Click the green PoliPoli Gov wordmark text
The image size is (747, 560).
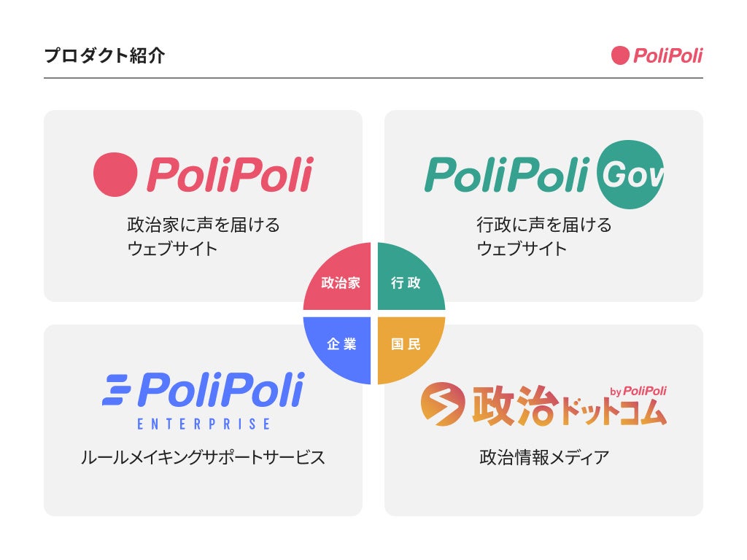pos(507,175)
